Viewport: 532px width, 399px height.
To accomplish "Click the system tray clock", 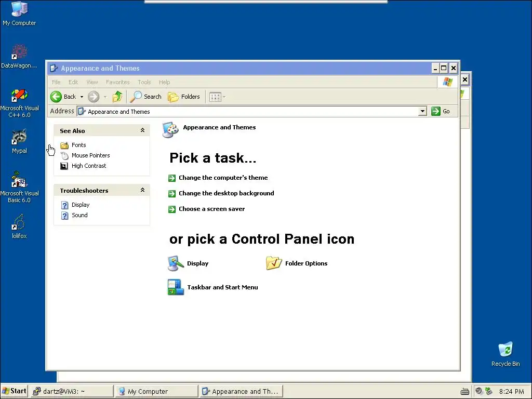I will (x=511, y=392).
